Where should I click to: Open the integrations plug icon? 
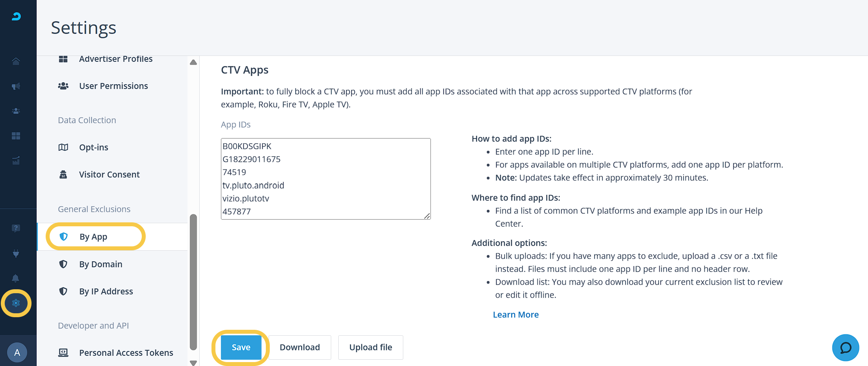tap(16, 253)
